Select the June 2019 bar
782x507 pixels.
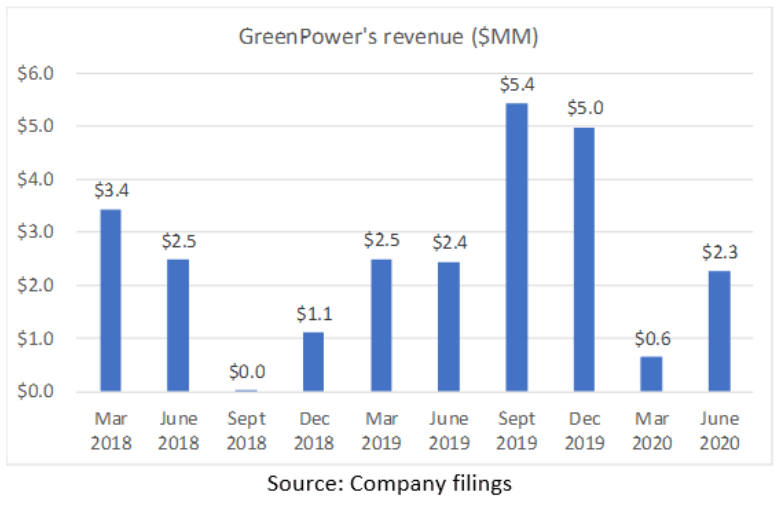(449, 327)
